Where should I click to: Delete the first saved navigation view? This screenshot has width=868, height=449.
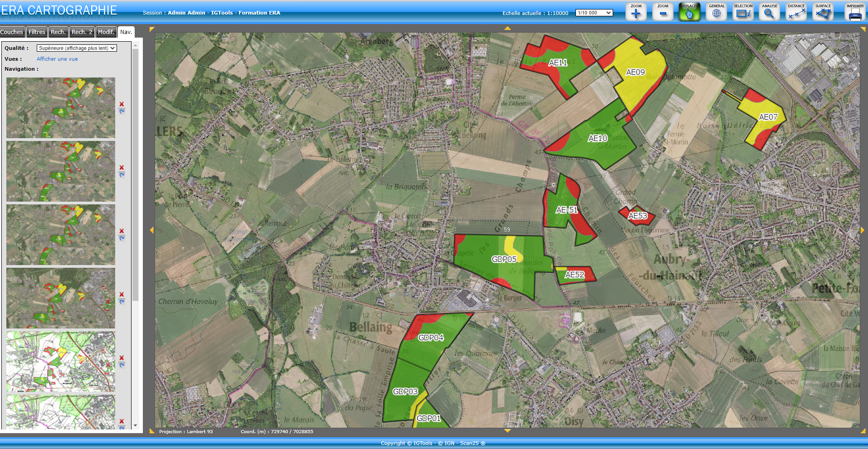coord(122,104)
